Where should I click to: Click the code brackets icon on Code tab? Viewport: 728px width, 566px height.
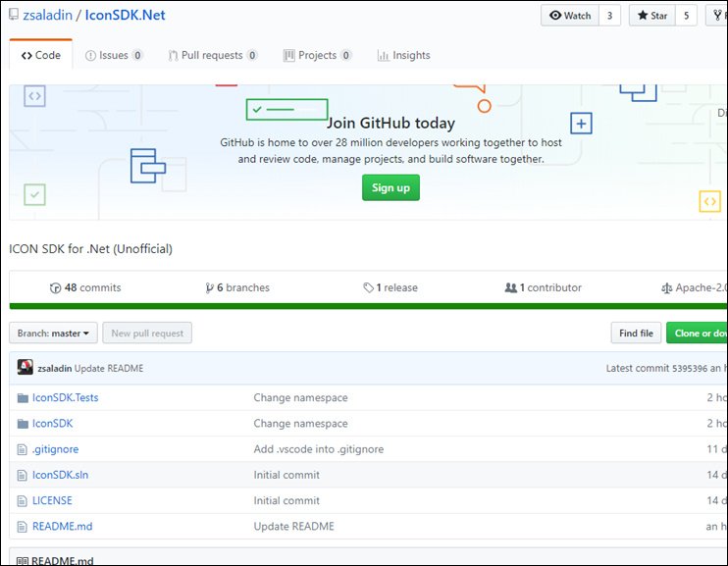point(26,56)
